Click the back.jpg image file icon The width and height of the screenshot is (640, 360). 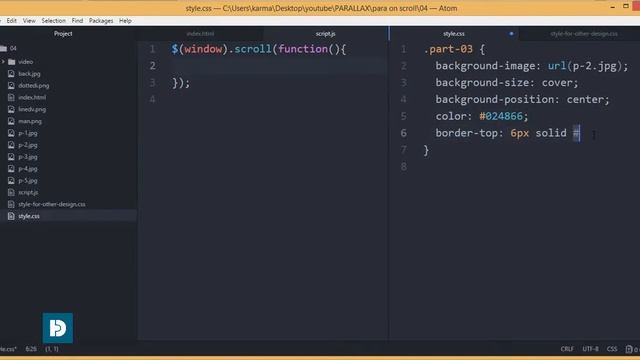coord(11,73)
